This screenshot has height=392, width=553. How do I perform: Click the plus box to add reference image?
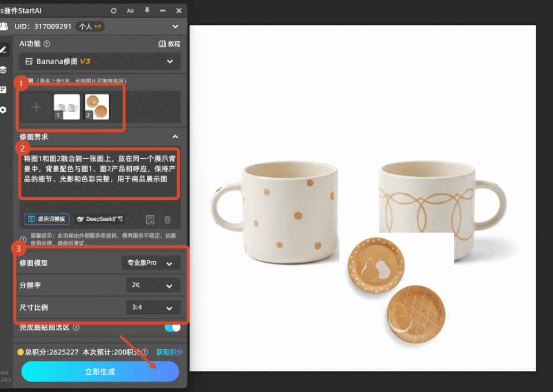click(x=36, y=107)
